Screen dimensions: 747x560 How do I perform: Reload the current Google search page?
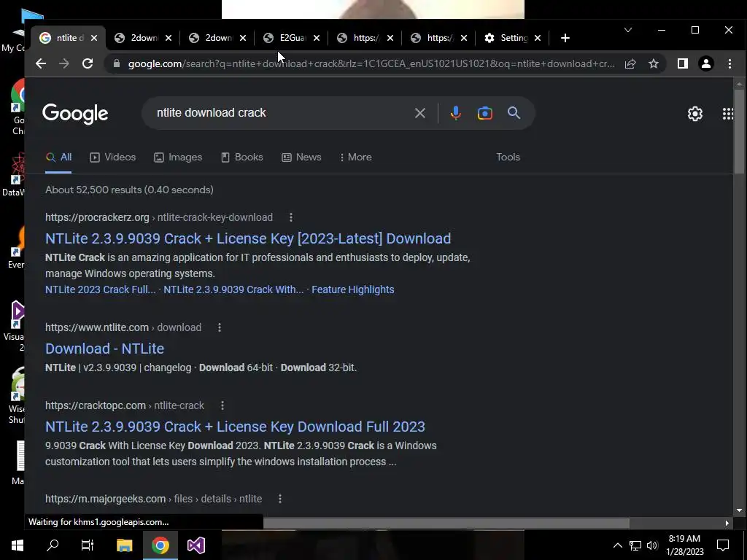(88, 64)
